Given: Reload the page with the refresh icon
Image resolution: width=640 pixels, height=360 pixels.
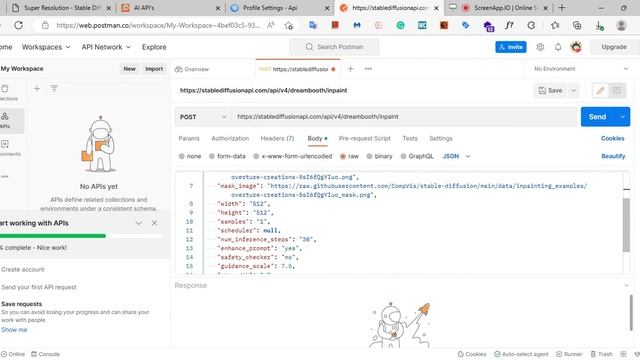Looking at the screenshot, I should click(18, 25).
